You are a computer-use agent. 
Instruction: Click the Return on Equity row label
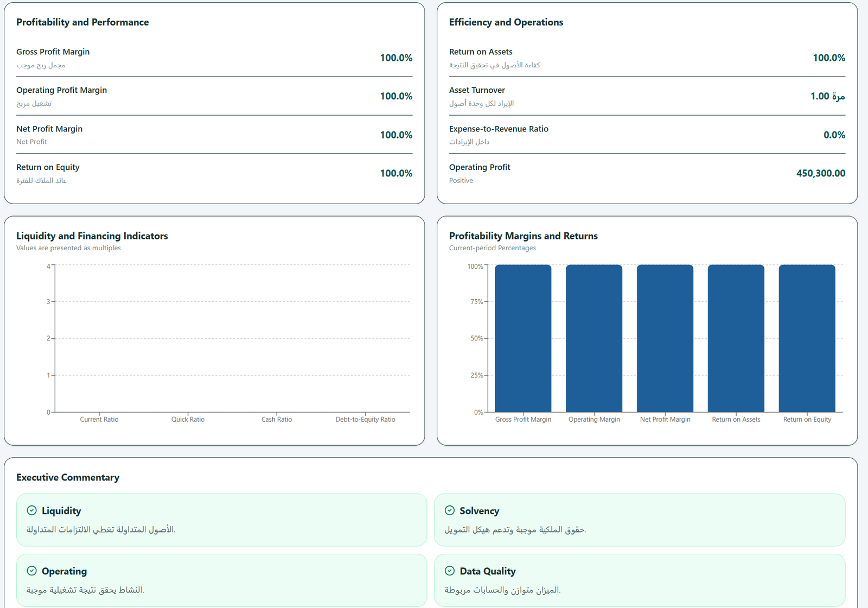tap(48, 167)
